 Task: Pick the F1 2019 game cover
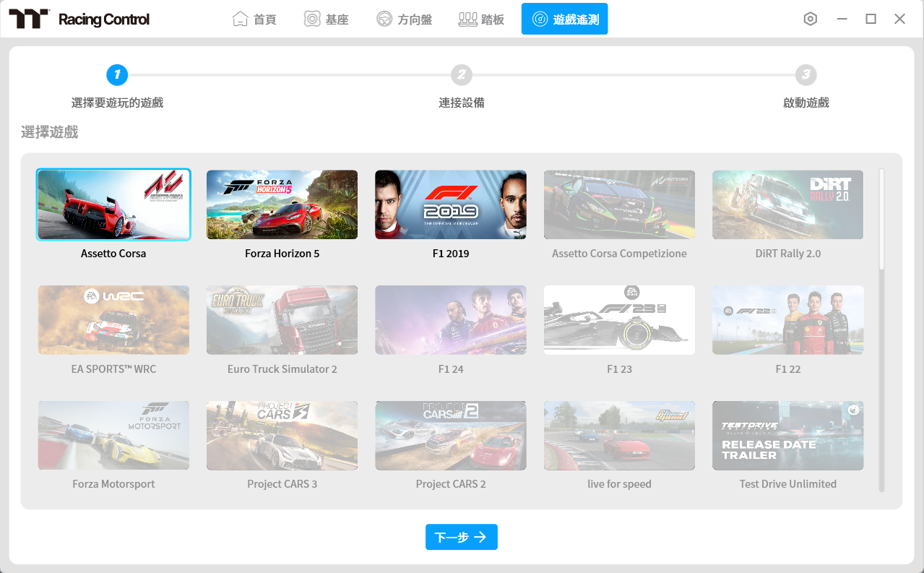click(450, 204)
